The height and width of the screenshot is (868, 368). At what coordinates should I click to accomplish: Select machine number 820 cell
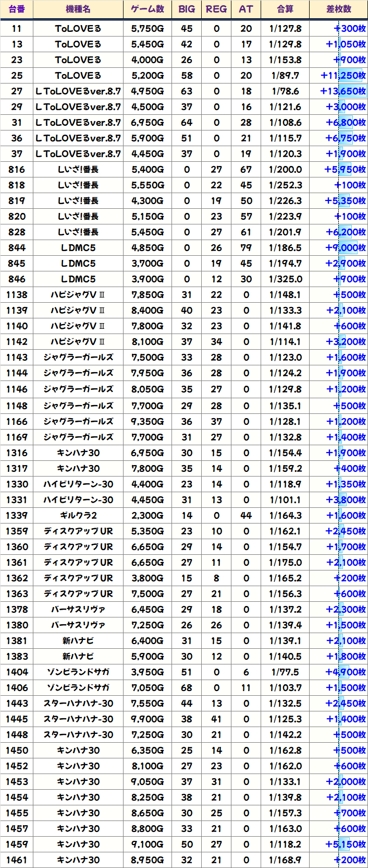click(17, 217)
